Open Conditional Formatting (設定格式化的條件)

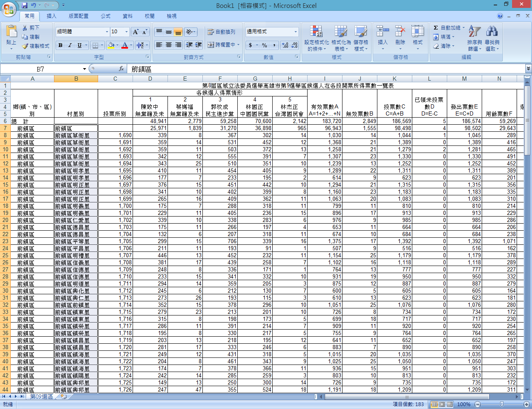[x=316, y=38]
